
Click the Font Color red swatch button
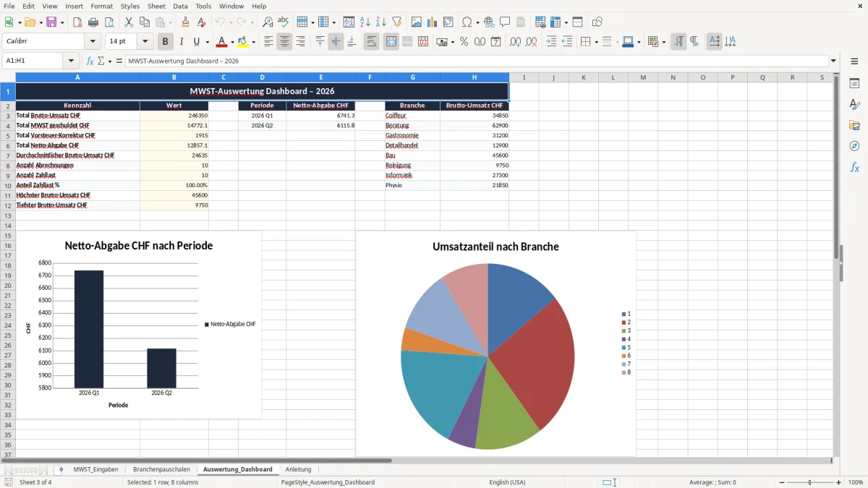[x=221, y=42]
